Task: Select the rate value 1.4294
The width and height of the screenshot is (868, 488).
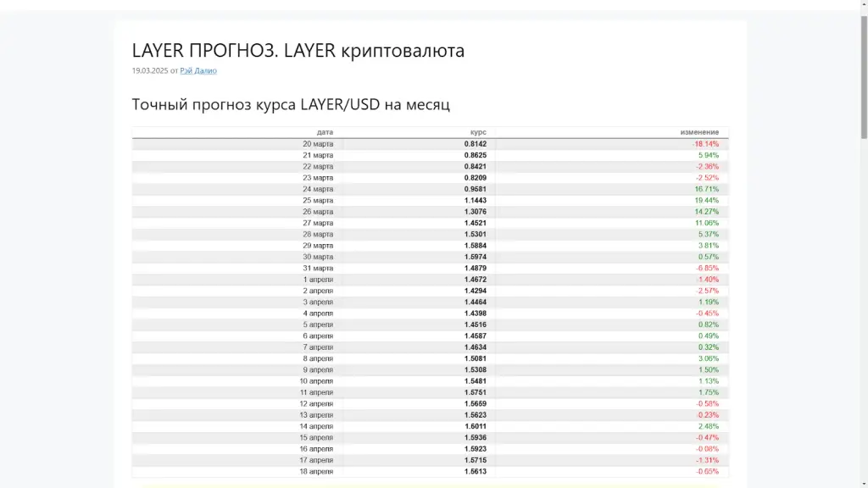Action: [476, 291]
